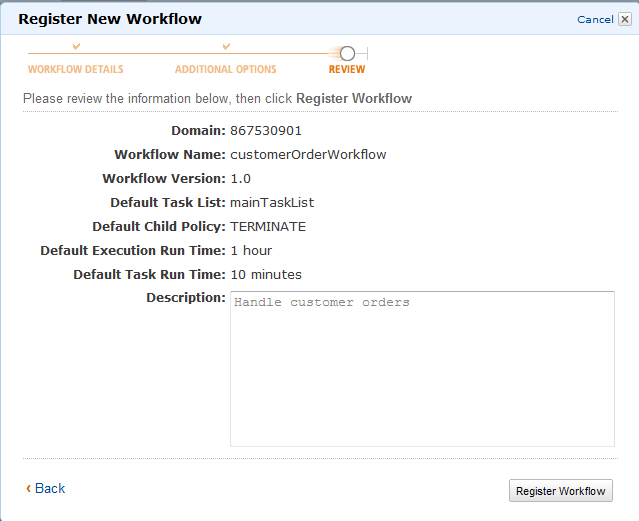The width and height of the screenshot is (639, 521).
Task: Select the Review step label
Action: (347, 70)
